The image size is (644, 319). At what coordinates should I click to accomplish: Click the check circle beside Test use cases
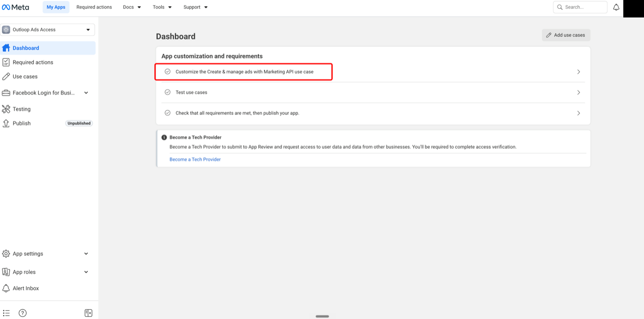pyautogui.click(x=167, y=92)
